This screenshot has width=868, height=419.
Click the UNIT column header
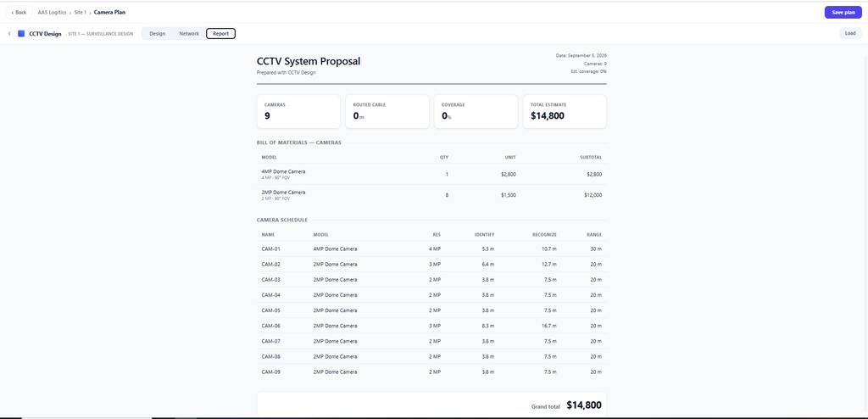pos(509,158)
